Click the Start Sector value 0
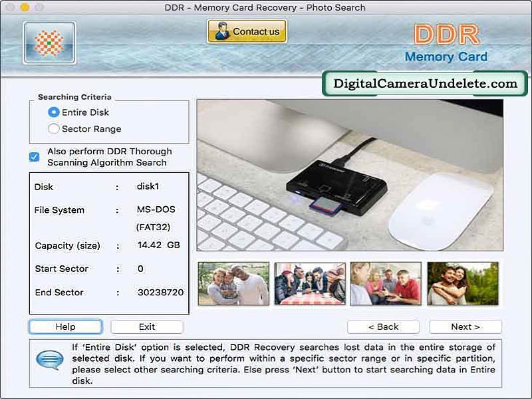 (x=140, y=269)
